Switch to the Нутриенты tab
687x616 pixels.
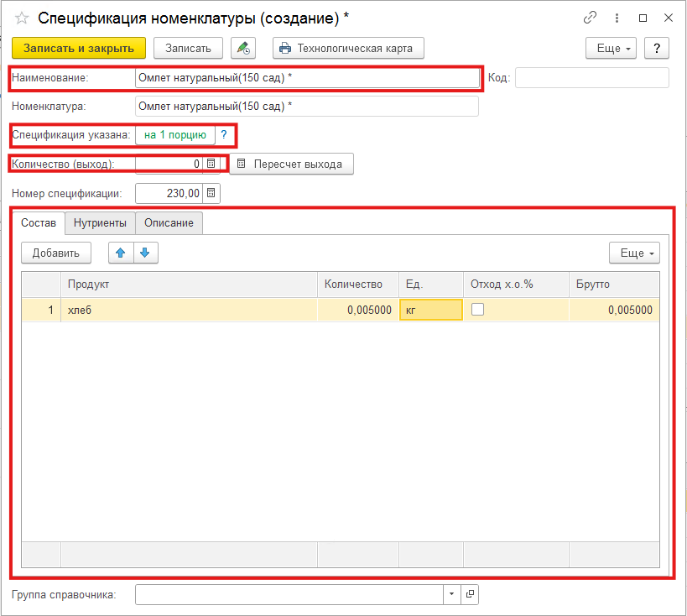click(x=100, y=222)
